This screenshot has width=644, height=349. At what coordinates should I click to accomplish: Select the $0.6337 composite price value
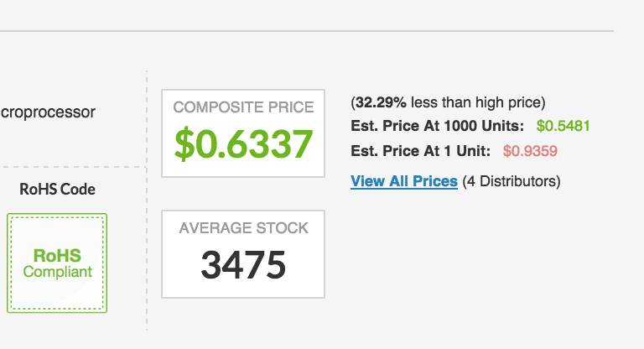pos(243,143)
